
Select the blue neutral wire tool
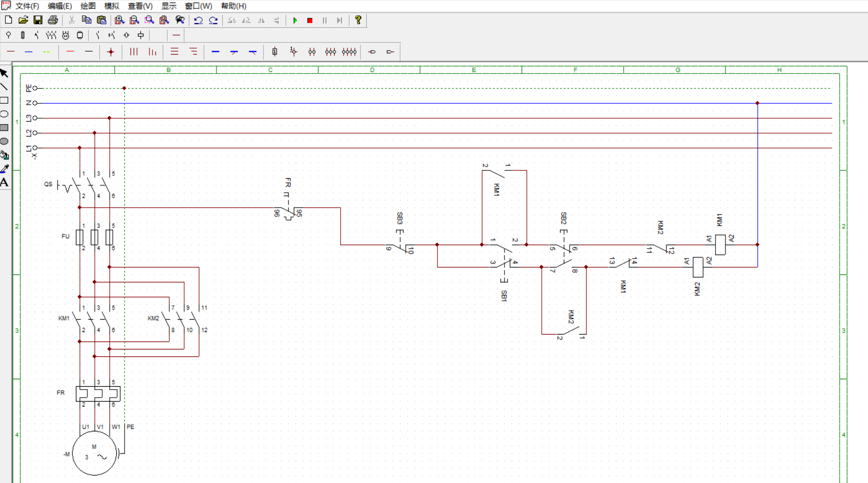[29, 52]
